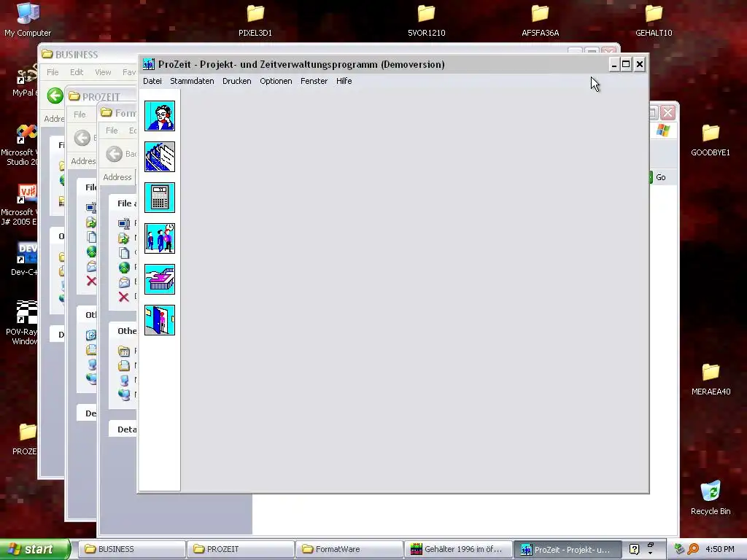The width and height of the screenshot is (747, 560).
Task: Select the Microsoft Visual Studio desktop shortcut
Action: pyautogui.click(x=20, y=145)
